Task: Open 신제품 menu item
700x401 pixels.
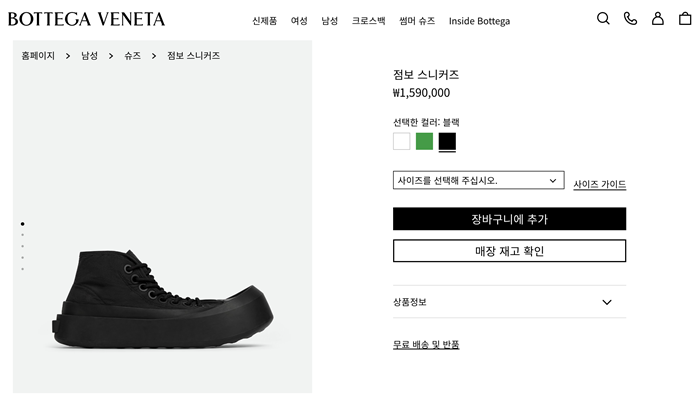Action: click(264, 21)
